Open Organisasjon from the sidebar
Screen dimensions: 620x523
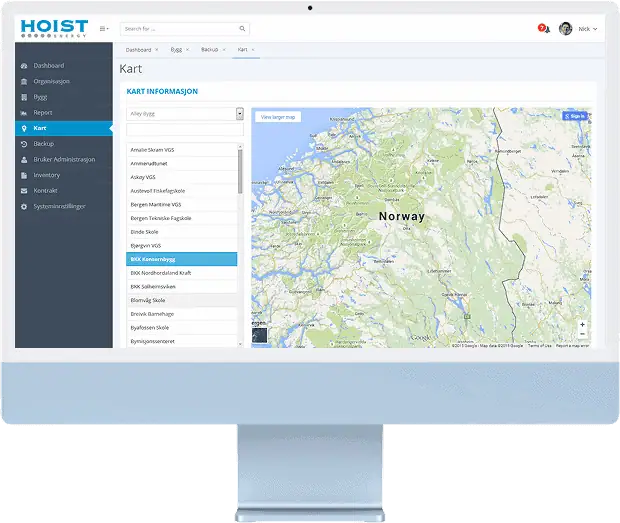click(x=51, y=81)
